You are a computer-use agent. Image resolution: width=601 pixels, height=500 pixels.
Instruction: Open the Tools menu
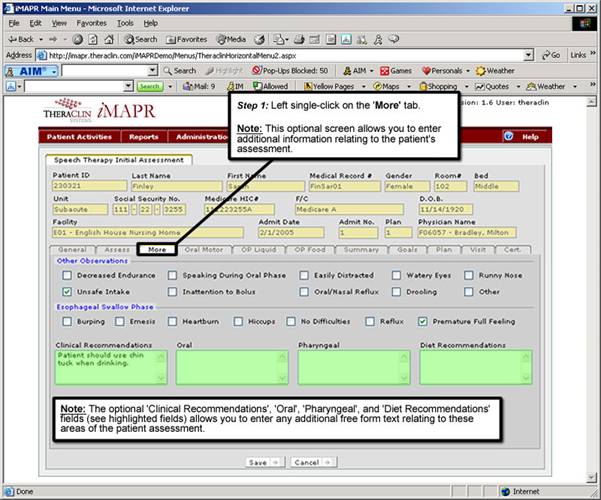coord(125,23)
